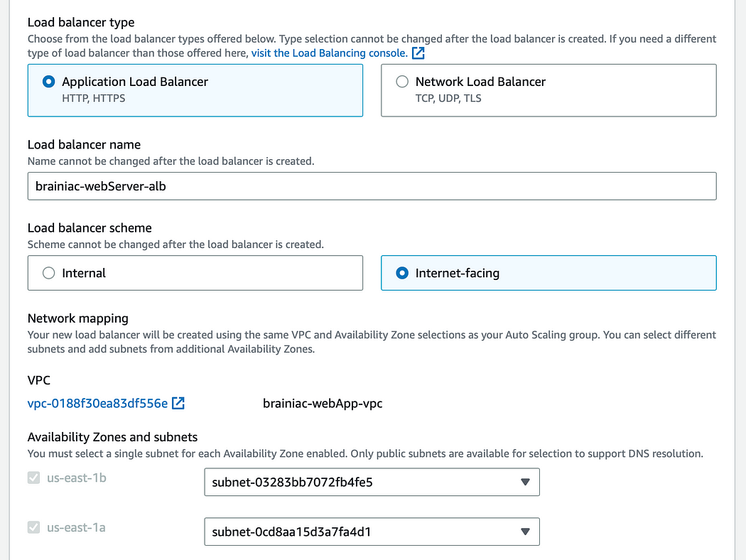Select the Network Load Balancer radio option
The width and height of the screenshot is (746, 560).
pos(402,81)
